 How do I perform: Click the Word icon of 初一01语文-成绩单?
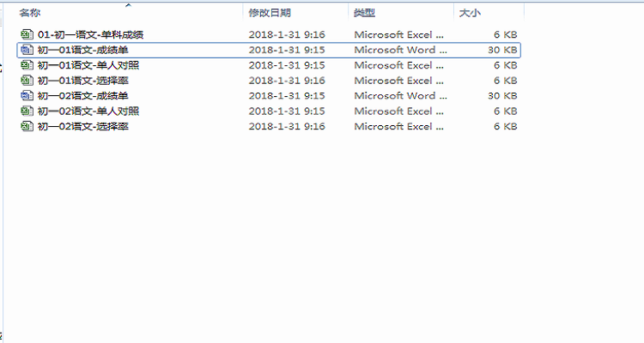coord(26,50)
